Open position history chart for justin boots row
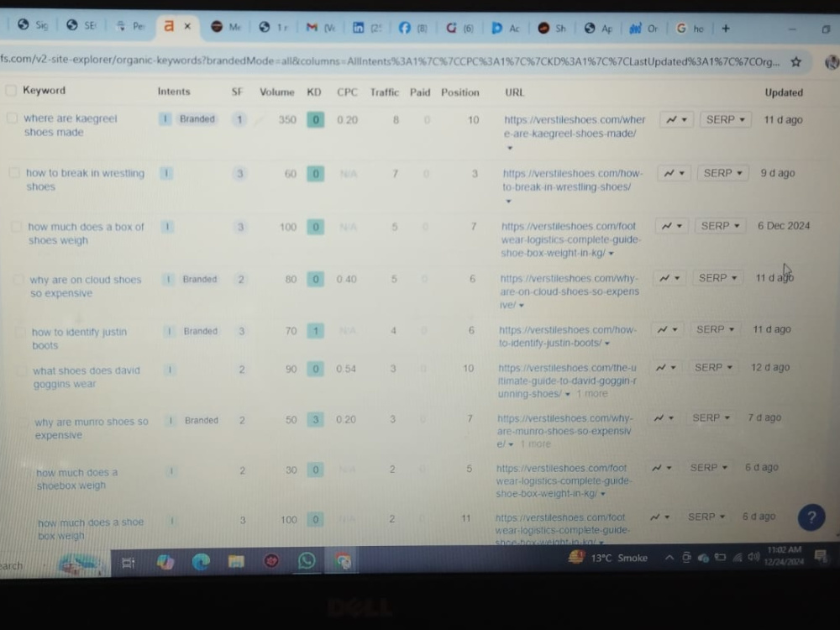The width and height of the screenshot is (840, 630). click(667, 329)
